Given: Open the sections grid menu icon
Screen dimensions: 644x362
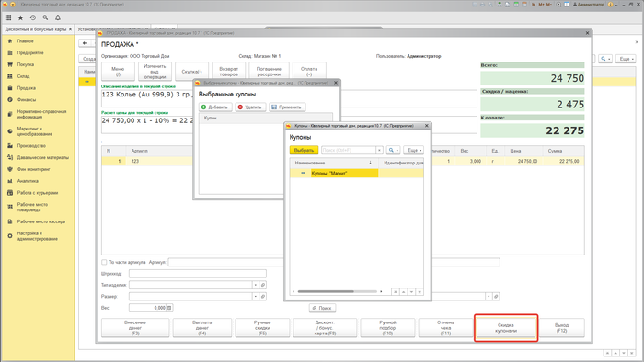Looking at the screenshot, I should tap(8, 17).
